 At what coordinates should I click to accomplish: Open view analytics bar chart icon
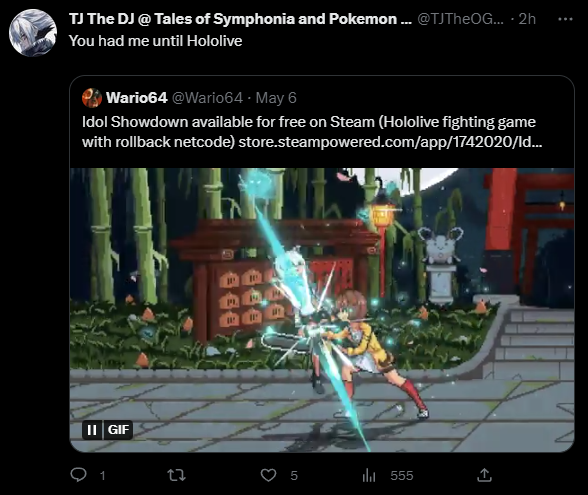tap(369, 476)
